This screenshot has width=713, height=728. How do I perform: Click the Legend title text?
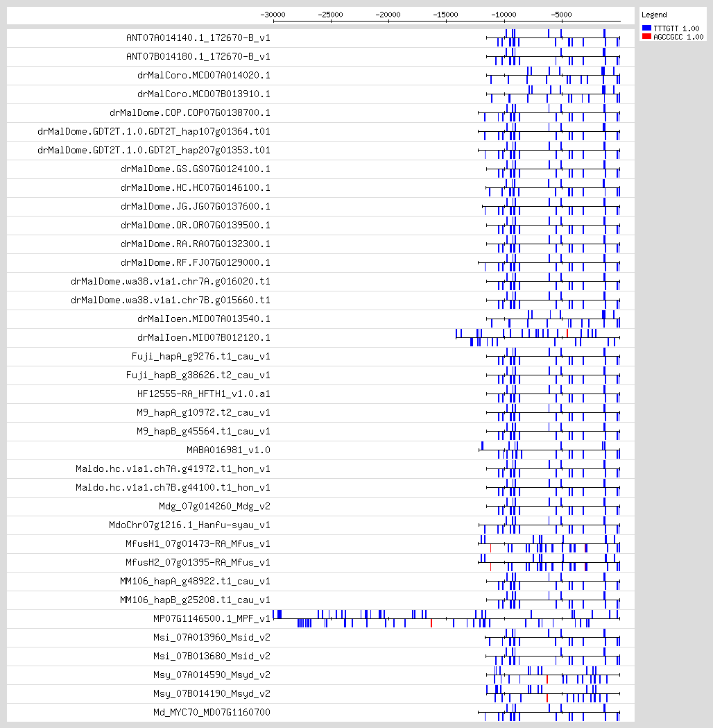(x=654, y=15)
